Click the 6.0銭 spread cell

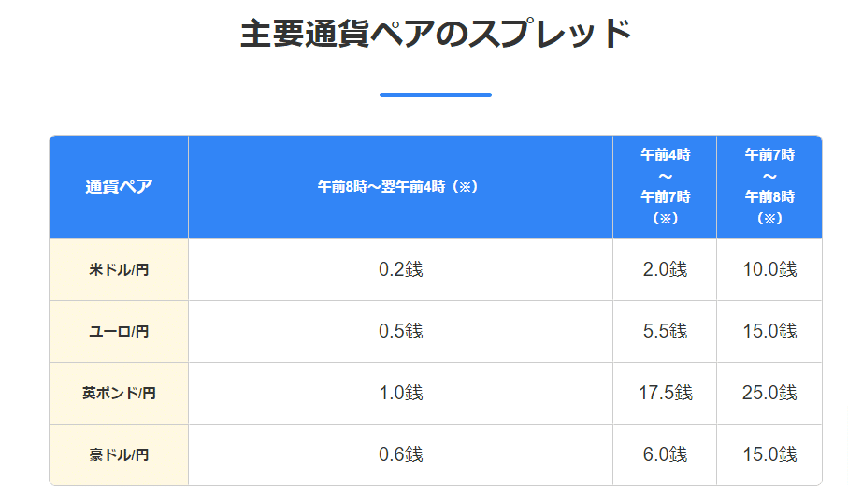pos(665,454)
